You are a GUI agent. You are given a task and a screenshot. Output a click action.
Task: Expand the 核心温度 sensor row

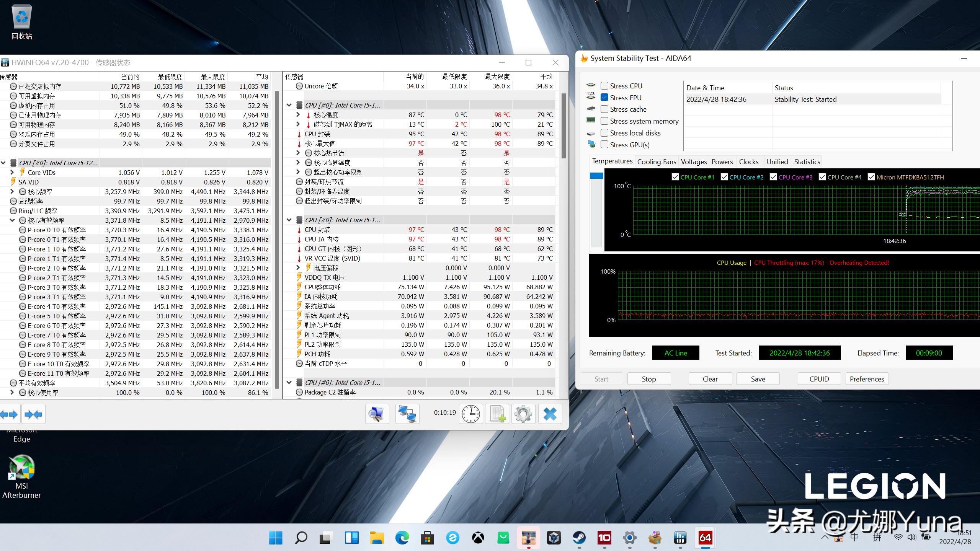click(298, 115)
